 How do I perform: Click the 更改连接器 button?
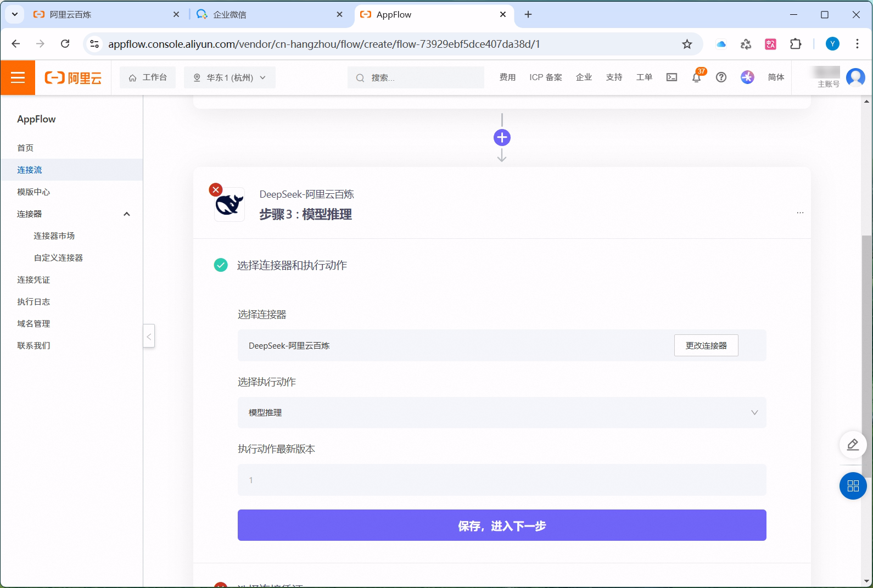click(x=706, y=345)
